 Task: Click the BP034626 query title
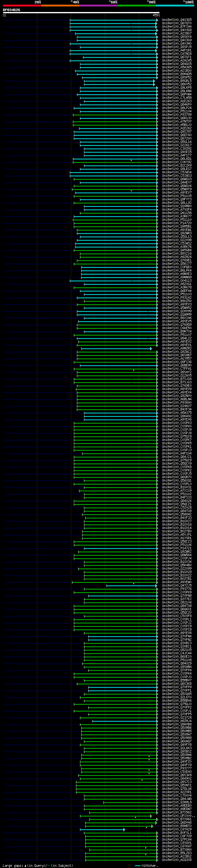tap(11, 10)
